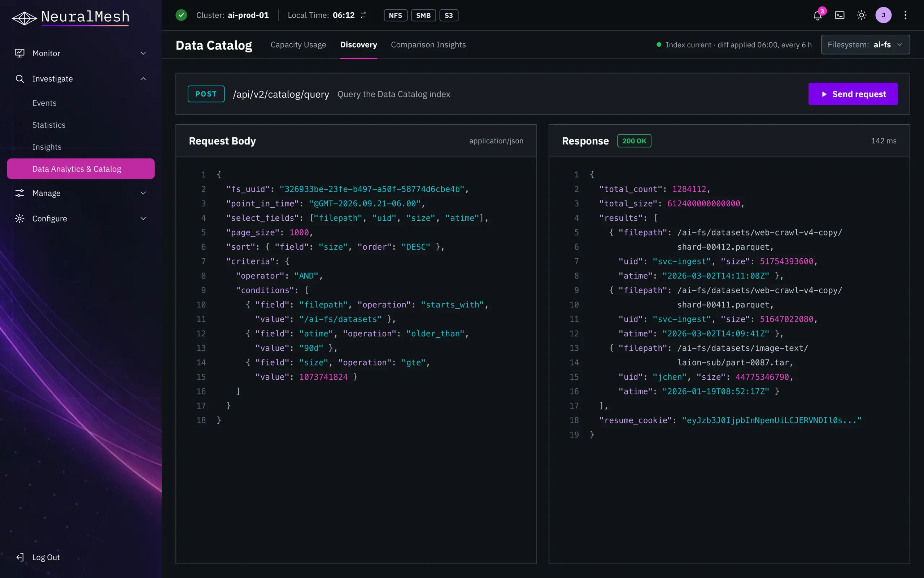Open Data Analytics & Catalog item
The height and width of the screenshot is (578, 924).
click(x=80, y=169)
